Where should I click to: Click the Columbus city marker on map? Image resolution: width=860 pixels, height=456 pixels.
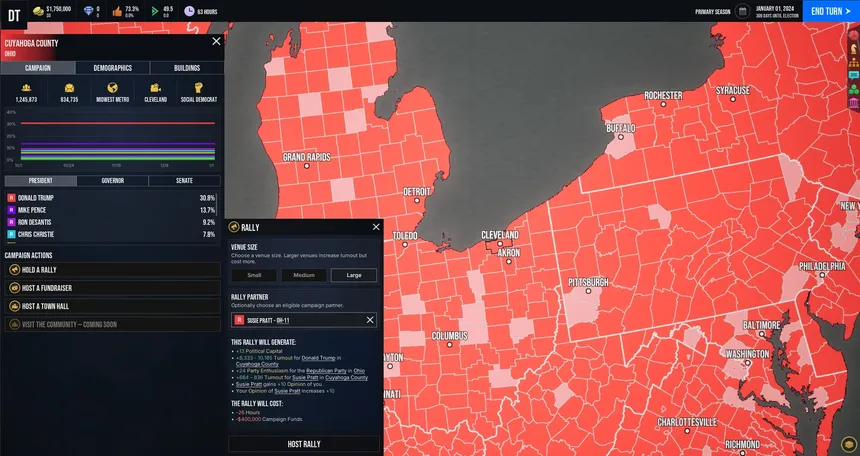pos(449,345)
